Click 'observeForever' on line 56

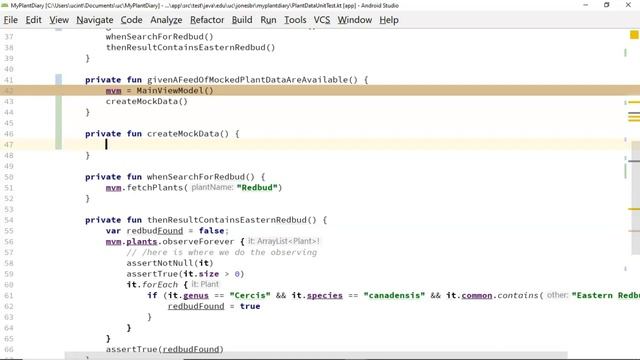(x=198, y=241)
